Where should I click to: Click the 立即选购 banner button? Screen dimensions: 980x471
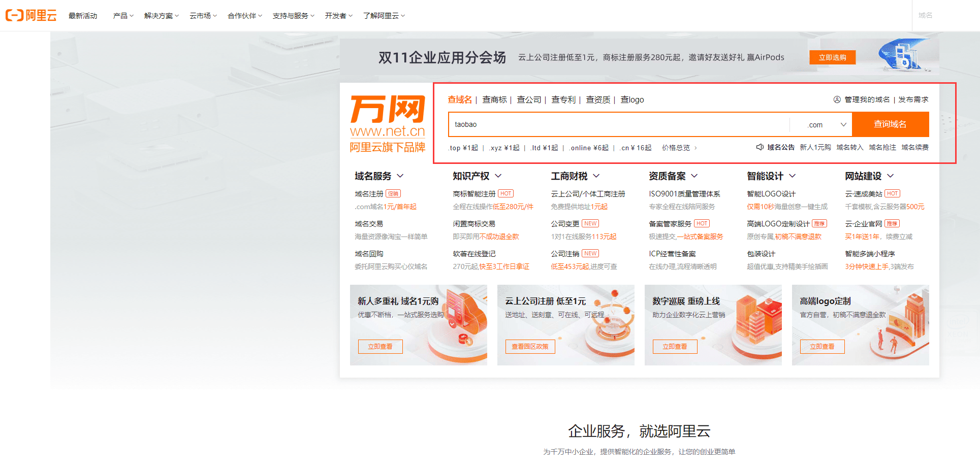coord(832,57)
